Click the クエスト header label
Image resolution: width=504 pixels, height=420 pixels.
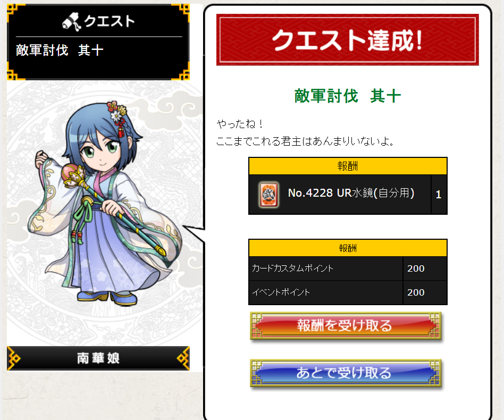110,21
